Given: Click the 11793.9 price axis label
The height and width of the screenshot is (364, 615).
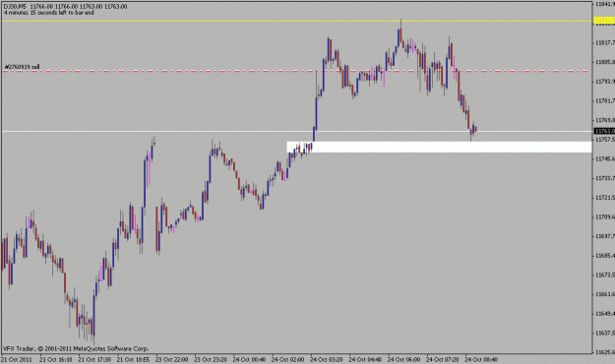Looking at the screenshot, I should 605,82.
